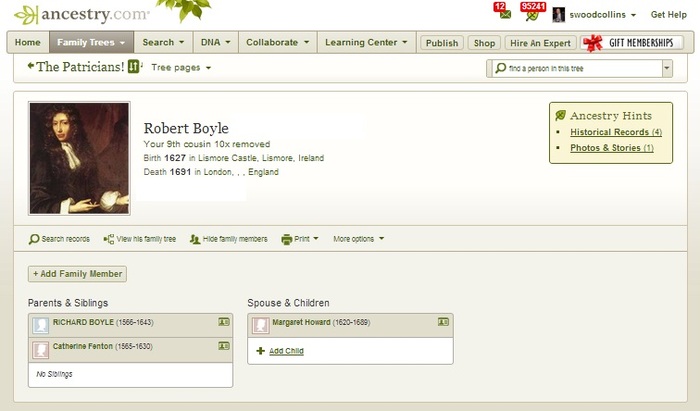Expand the Tree pages dropdown
Viewport: 700px width, 411px height.
click(x=181, y=68)
